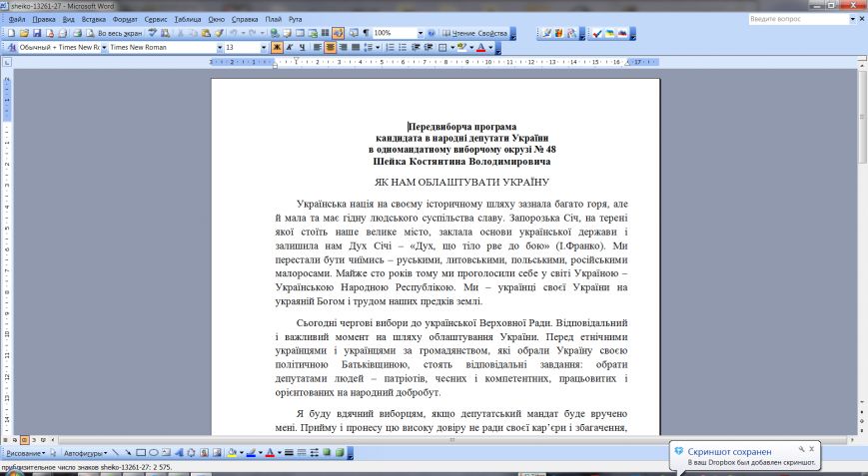Viewport: 868px width, 476px height.
Task: Expand the line spacing dropdown arrow
Action: coord(378,48)
